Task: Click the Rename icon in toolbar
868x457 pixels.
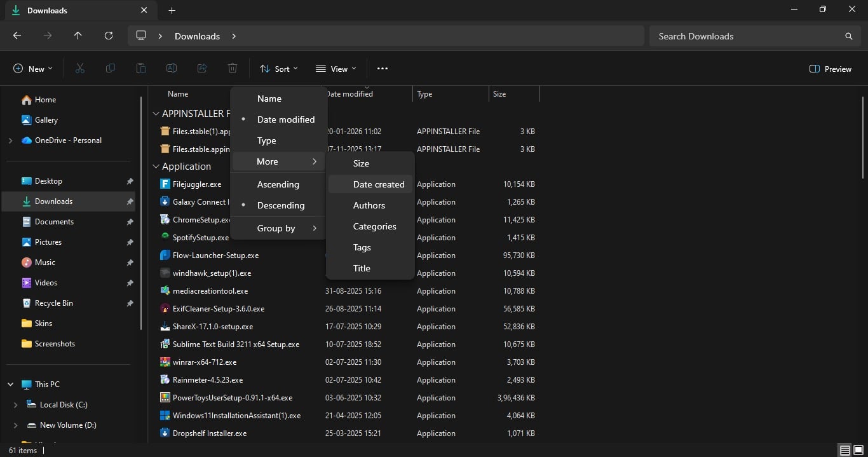Action: [172, 69]
